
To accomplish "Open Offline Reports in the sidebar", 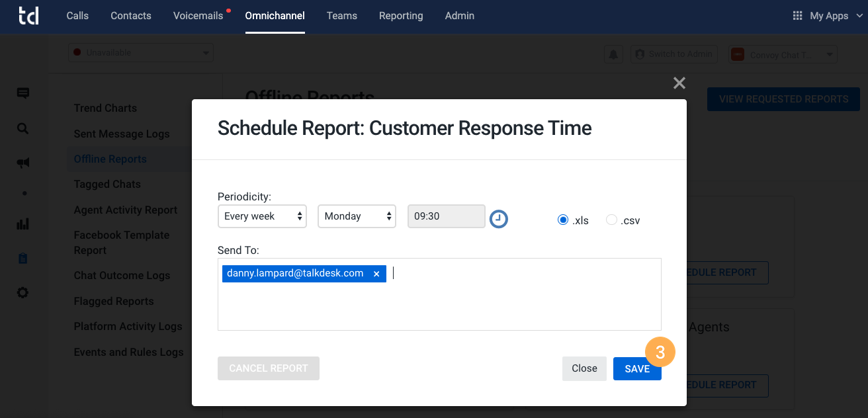I will [110, 159].
